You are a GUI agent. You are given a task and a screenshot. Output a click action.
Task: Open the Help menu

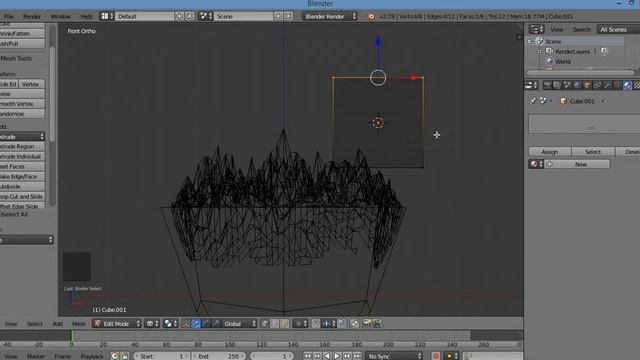(x=86, y=16)
